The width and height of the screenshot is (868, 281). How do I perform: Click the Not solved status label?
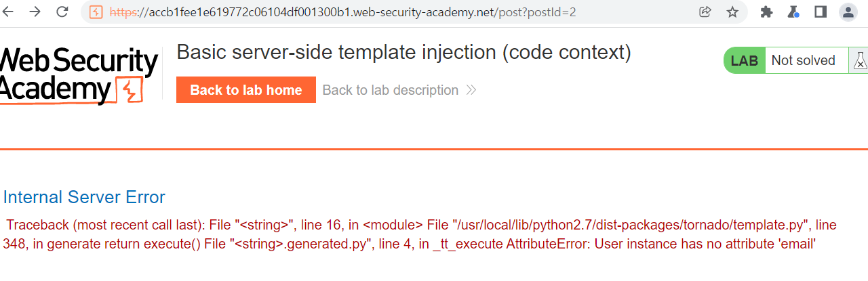pyautogui.click(x=804, y=61)
